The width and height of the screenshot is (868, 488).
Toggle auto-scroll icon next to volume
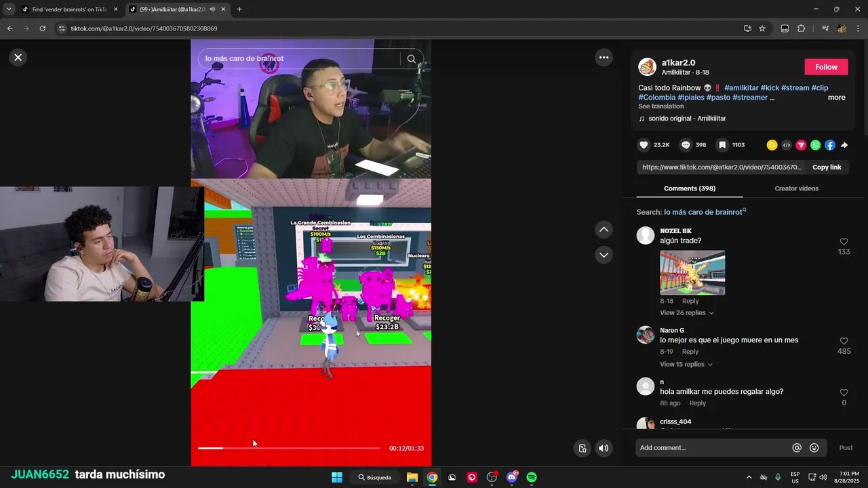click(x=582, y=448)
